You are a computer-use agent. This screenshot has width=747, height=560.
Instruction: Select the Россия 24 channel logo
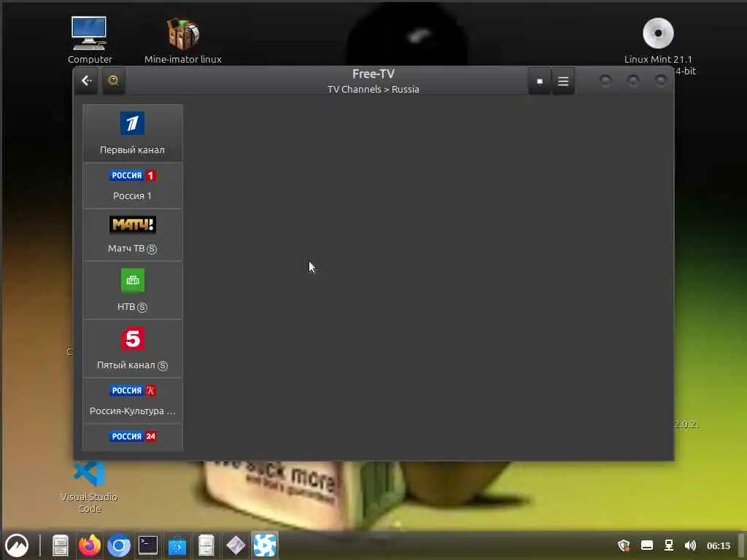pos(133,436)
